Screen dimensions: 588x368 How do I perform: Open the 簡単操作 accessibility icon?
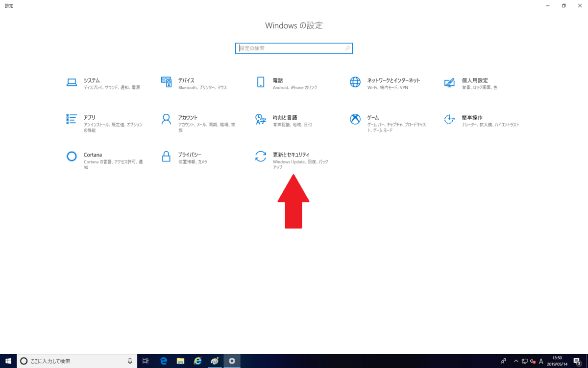[449, 119]
